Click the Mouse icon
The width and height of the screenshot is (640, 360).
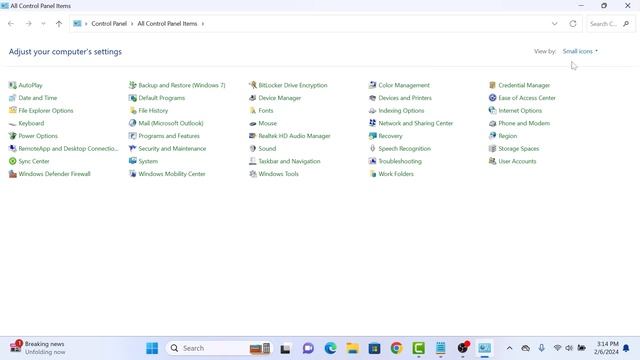point(253,123)
